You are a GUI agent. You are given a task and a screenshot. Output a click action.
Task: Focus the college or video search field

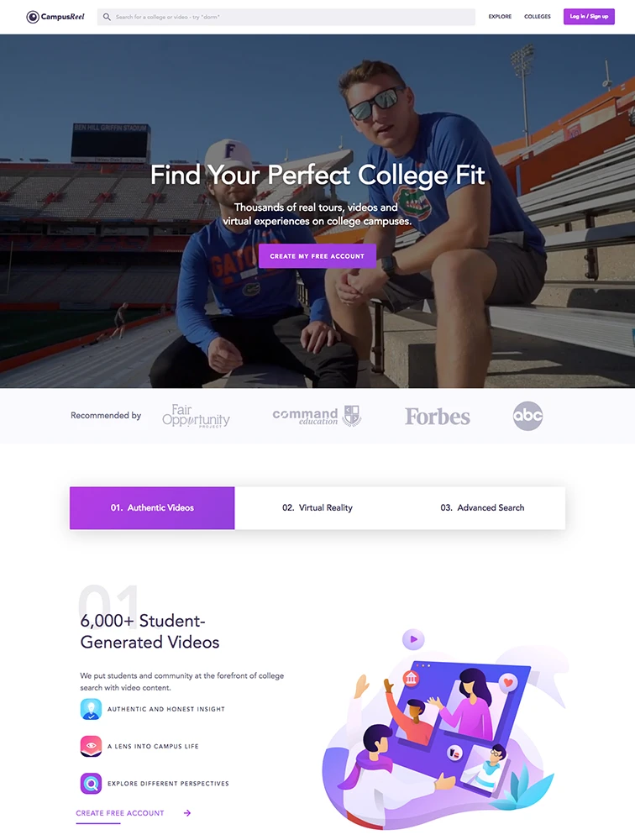(x=286, y=17)
